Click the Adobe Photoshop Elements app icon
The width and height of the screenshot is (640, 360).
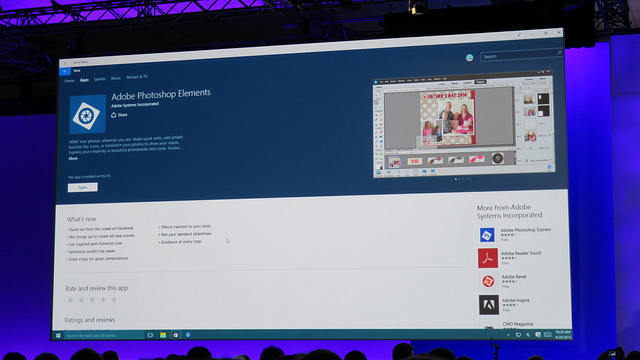point(87,115)
